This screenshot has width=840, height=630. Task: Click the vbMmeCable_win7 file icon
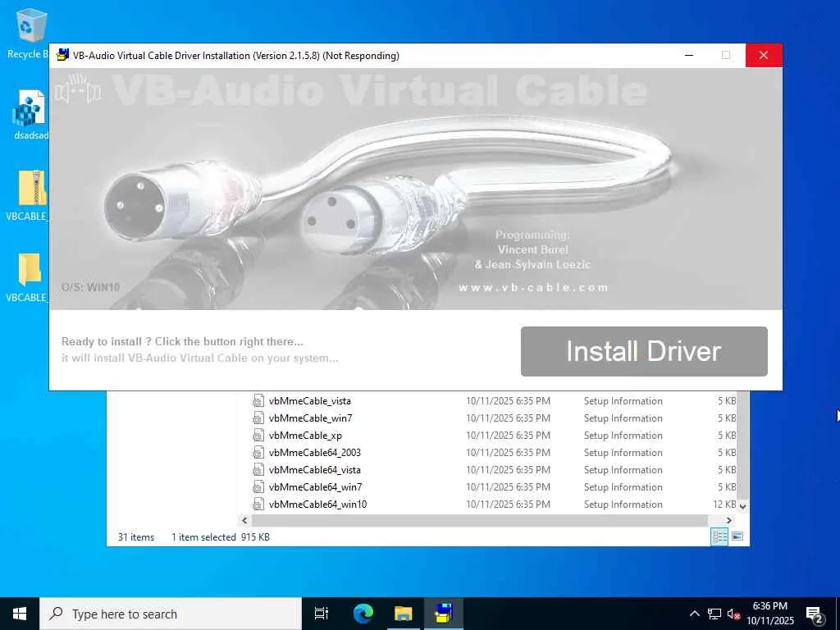[258, 418]
